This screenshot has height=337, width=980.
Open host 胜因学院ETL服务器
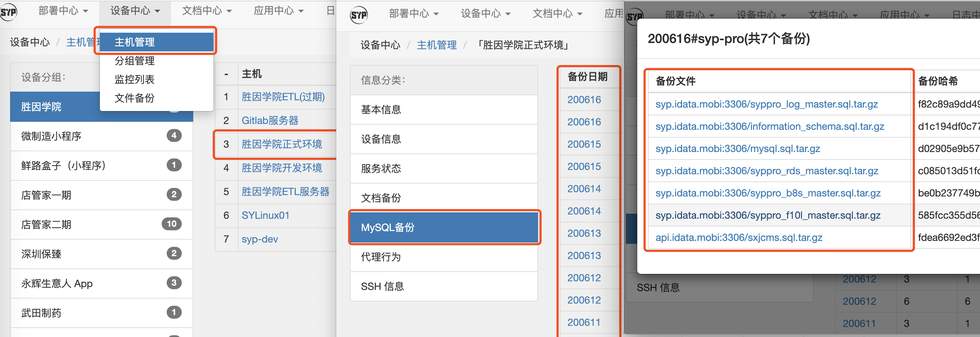[x=286, y=191]
